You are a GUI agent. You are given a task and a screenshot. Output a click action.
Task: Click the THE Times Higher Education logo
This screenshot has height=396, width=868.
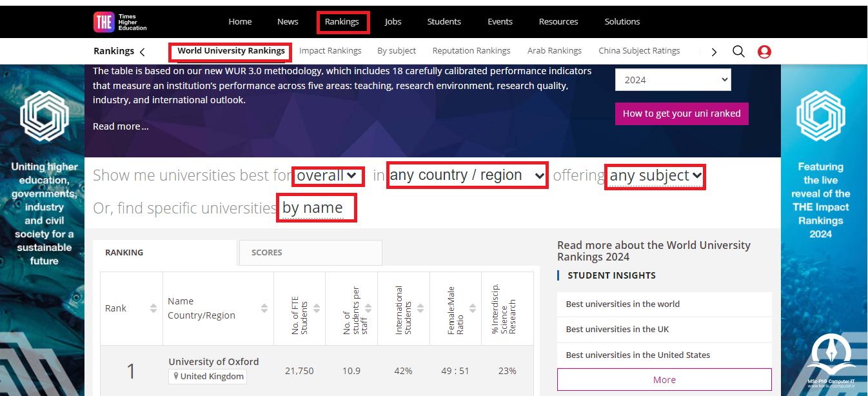tap(120, 22)
